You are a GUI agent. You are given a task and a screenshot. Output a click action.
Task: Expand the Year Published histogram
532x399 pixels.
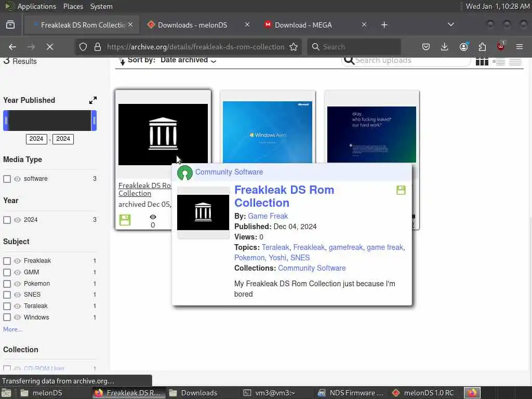click(93, 100)
